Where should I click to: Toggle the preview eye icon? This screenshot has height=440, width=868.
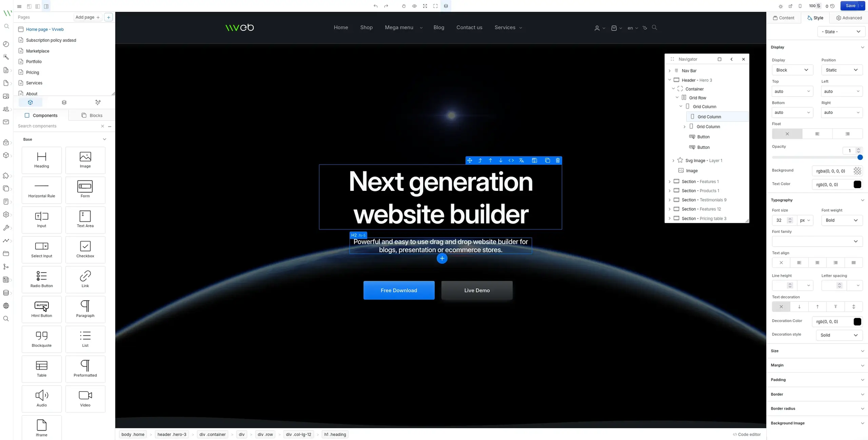pyautogui.click(x=414, y=6)
